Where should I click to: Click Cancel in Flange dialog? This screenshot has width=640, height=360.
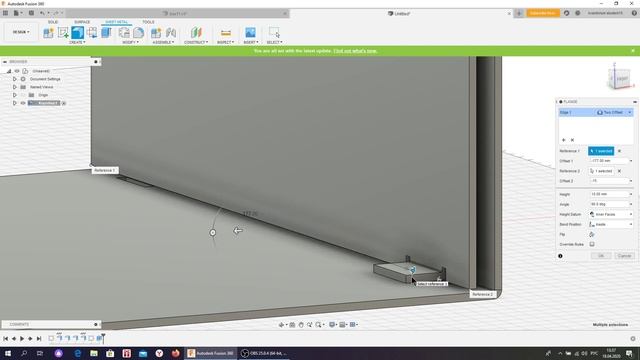pyautogui.click(x=624, y=256)
